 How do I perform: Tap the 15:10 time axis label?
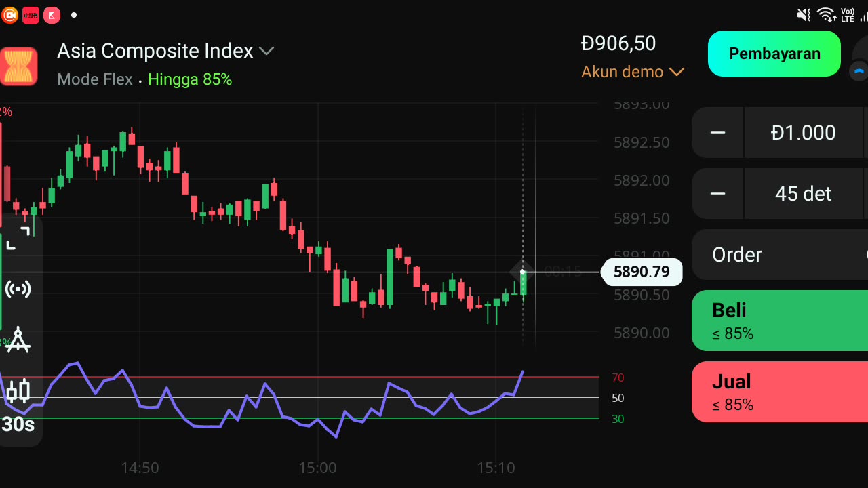(x=496, y=468)
